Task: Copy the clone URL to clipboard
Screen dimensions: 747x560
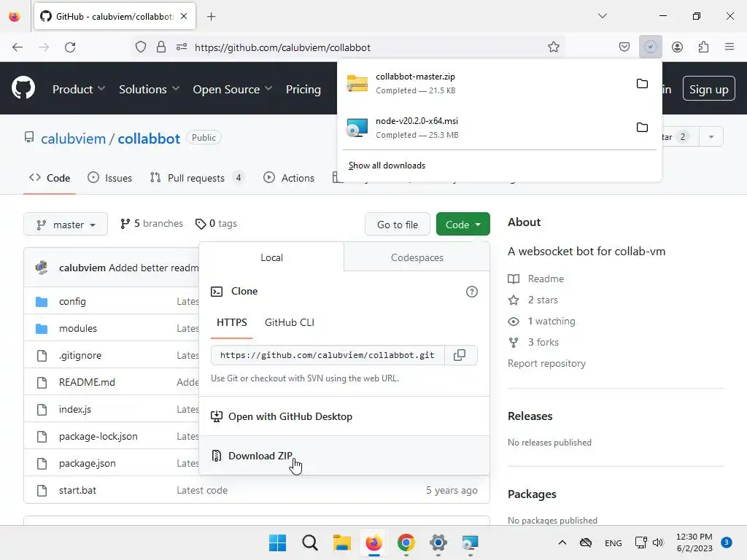Action: tap(460, 355)
